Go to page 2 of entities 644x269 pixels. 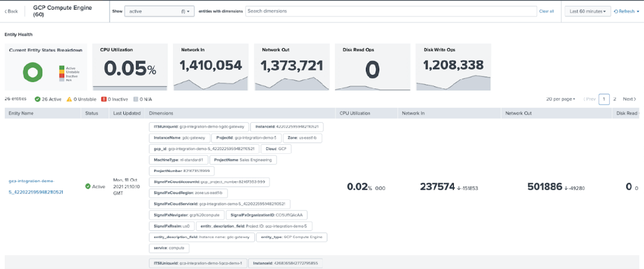615,99
